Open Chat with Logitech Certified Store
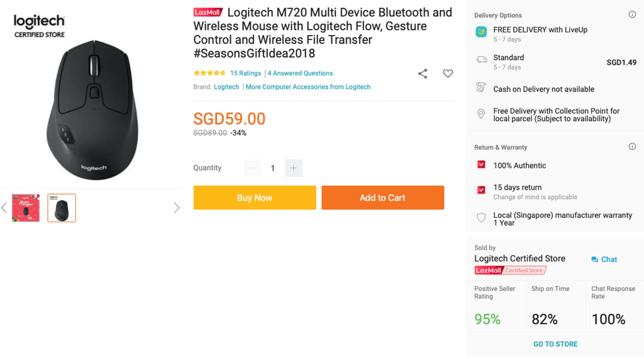This screenshot has width=644, height=359. (x=604, y=259)
